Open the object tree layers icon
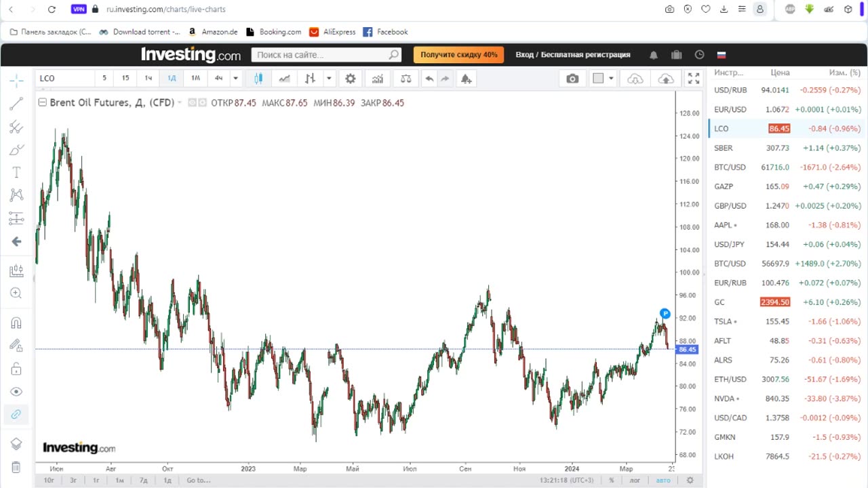 point(16,444)
